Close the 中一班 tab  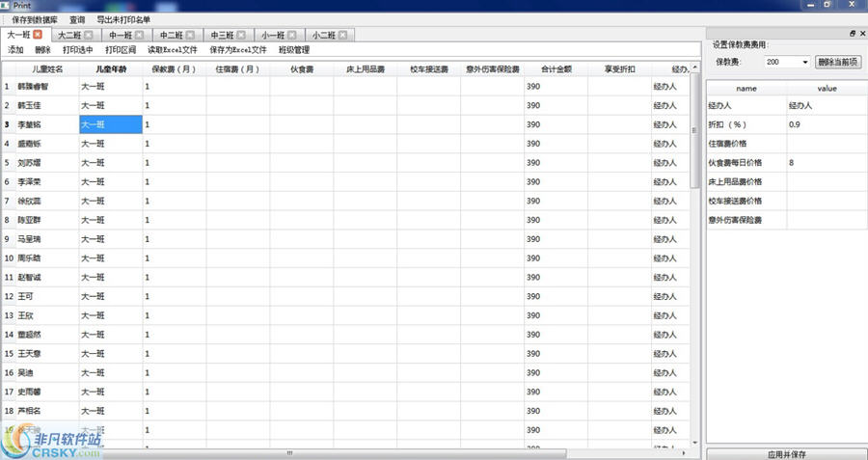click(140, 35)
